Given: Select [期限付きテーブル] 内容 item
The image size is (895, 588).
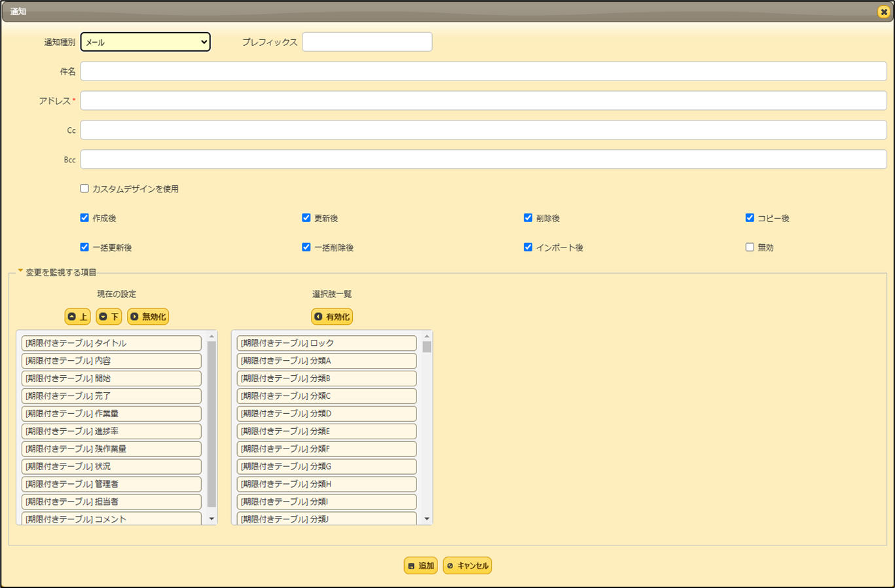Looking at the screenshot, I should 111,361.
